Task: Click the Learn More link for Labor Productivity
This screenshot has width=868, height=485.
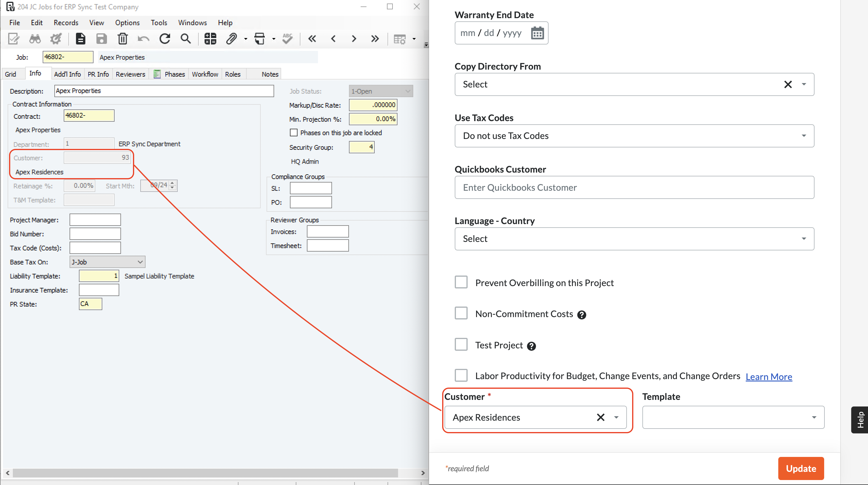Action: point(769,376)
